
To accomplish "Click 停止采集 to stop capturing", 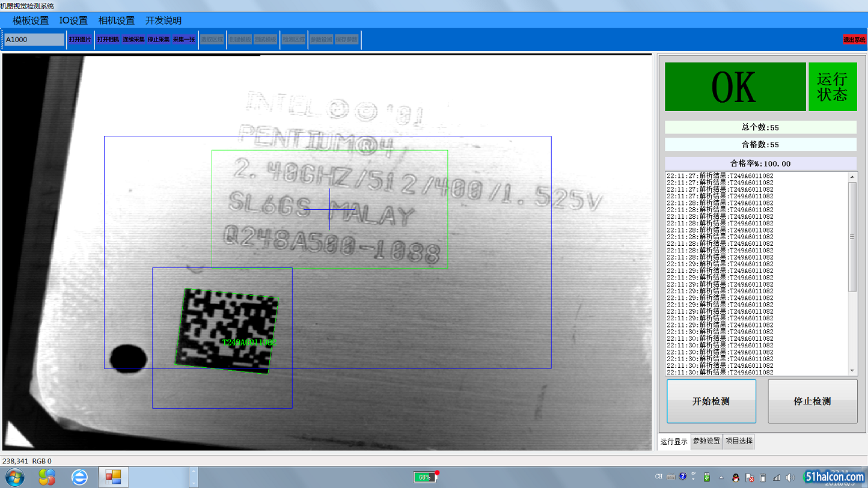I will tap(159, 40).
